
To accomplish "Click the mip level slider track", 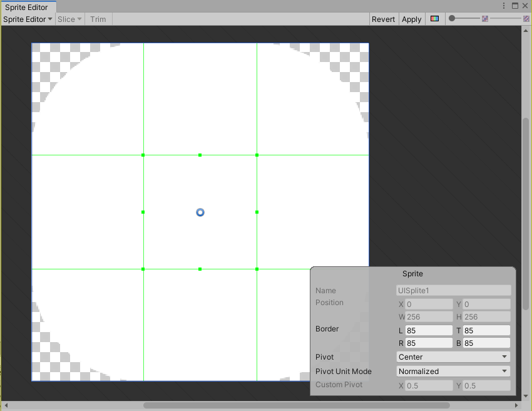I will (x=506, y=18).
